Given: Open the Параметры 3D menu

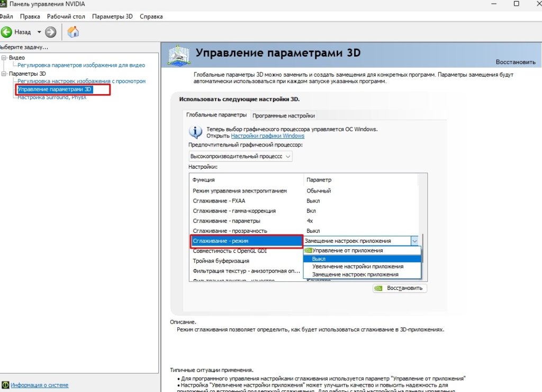Looking at the screenshot, I should 112,16.
